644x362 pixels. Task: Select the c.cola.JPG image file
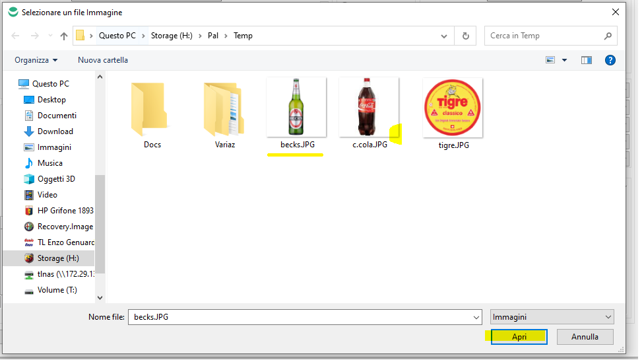(369, 109)
